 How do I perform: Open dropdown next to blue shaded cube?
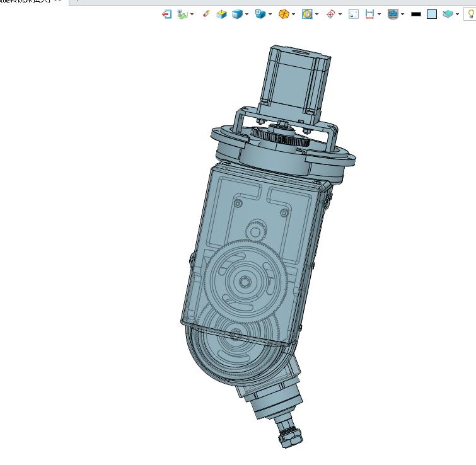(247, 14)
